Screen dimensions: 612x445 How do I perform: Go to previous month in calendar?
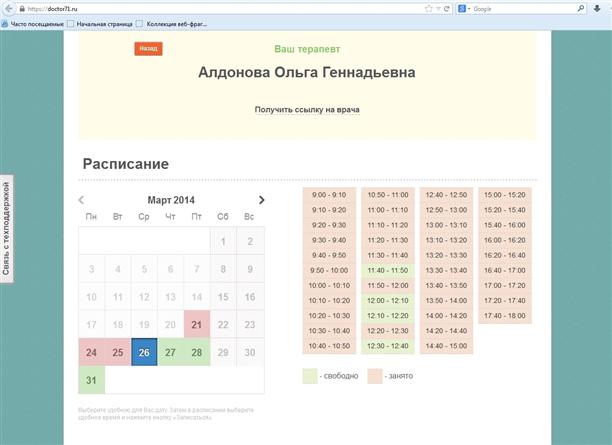click(82, 200)
